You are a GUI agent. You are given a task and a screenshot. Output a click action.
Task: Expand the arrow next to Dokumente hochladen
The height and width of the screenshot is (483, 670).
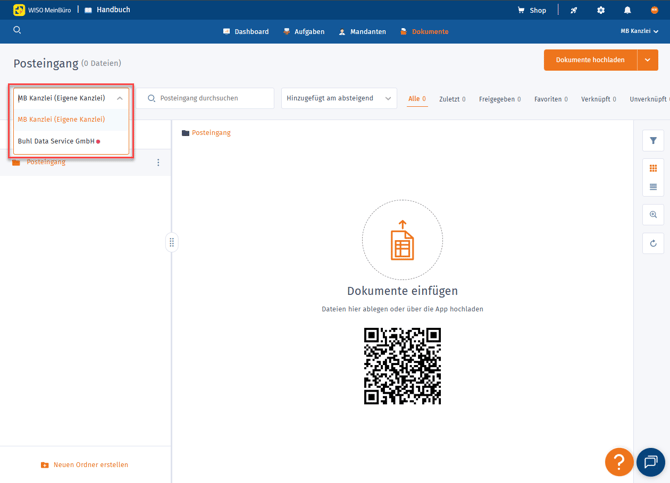pos(648,60)
